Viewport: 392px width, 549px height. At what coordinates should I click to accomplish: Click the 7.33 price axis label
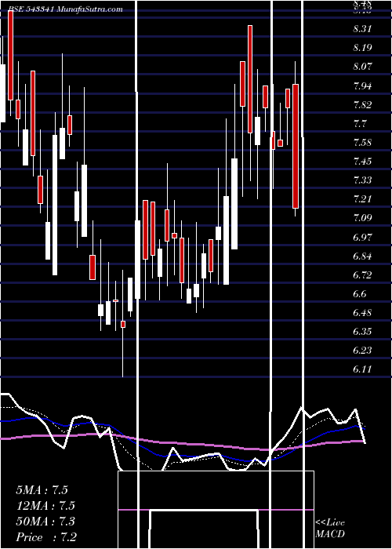pyautogui.click(x=362, y=180)
